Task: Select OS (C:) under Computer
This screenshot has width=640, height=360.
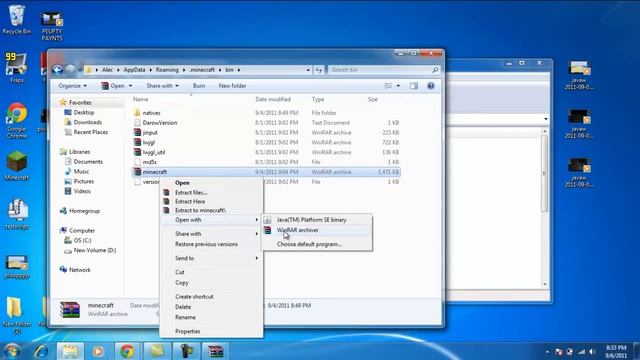Action: (82, 240)
